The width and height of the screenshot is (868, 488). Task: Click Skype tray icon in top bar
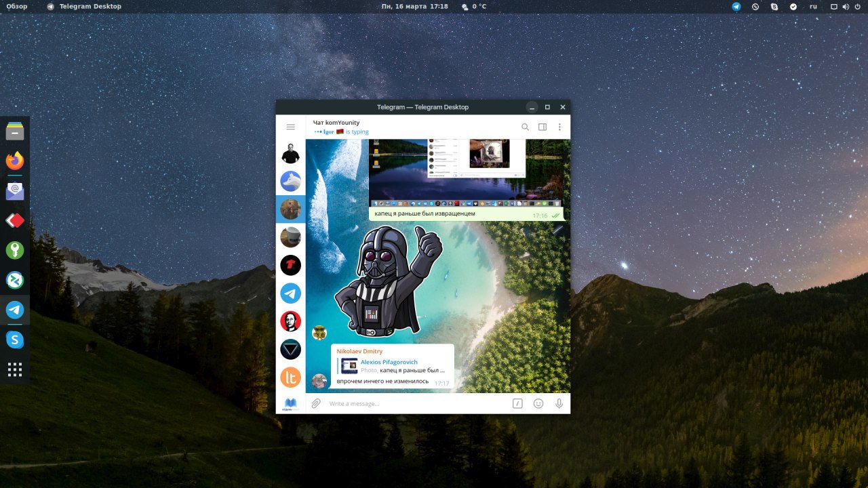point(774,6)
